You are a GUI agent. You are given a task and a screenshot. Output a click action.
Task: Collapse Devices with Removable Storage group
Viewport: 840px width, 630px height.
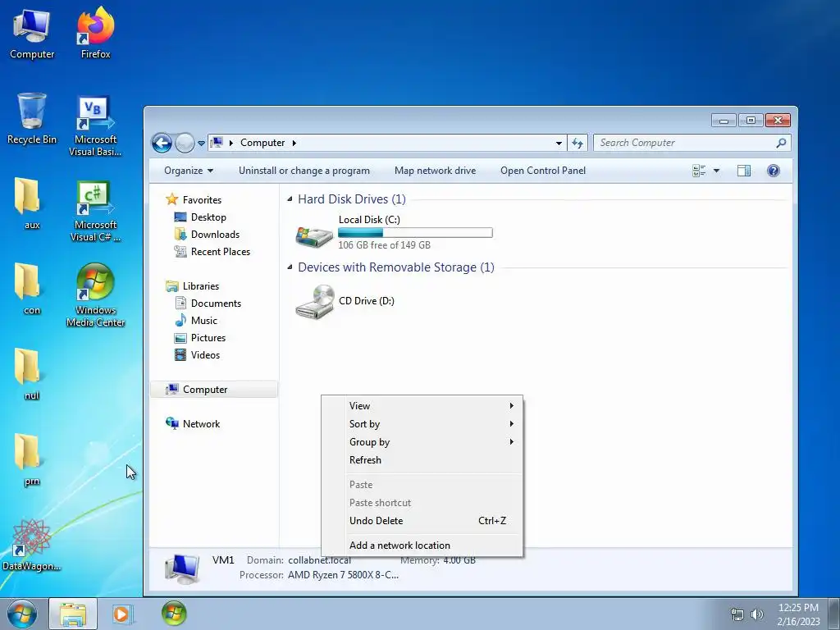tap(290, 267)
